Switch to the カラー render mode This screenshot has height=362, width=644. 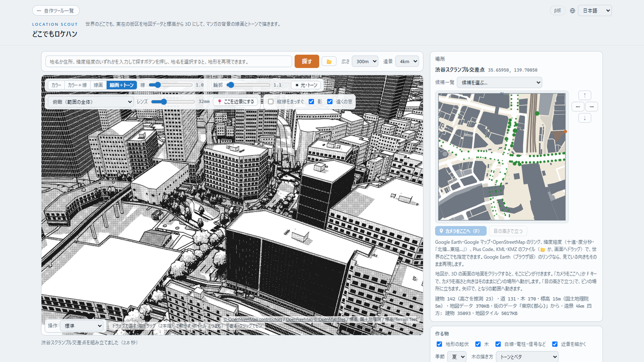(57, 85)
